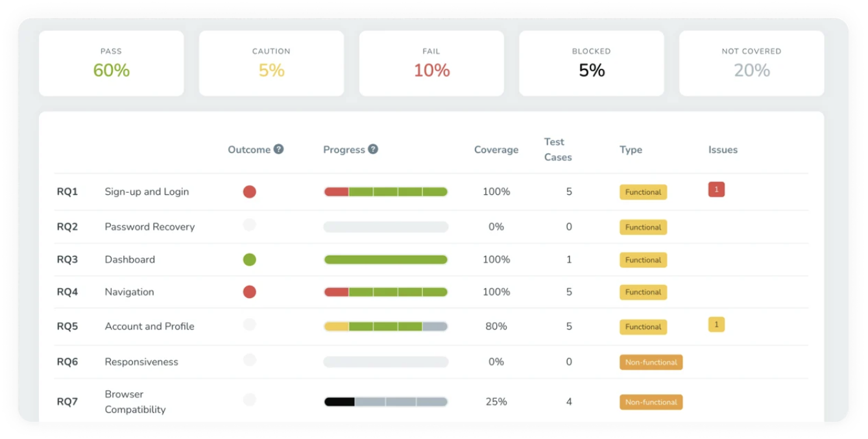Select the RQ6 identifier

tap(67, 362)
